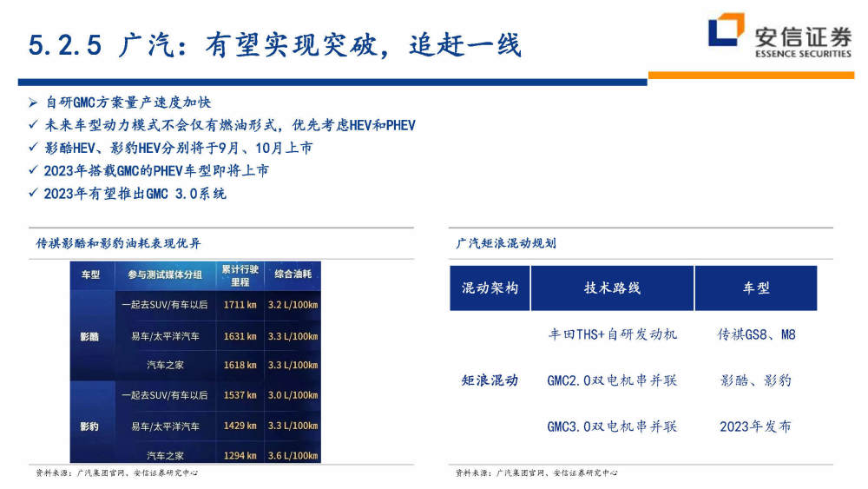Click the '3.0 L/100km' fuel cell
The image size is (868, 489).
click(293, 395)
